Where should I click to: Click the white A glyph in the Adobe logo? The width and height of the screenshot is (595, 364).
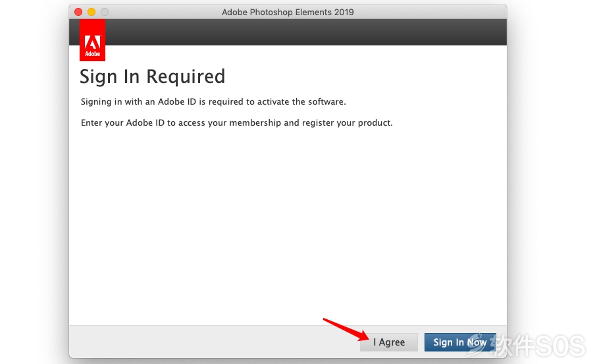click(93, 42)
